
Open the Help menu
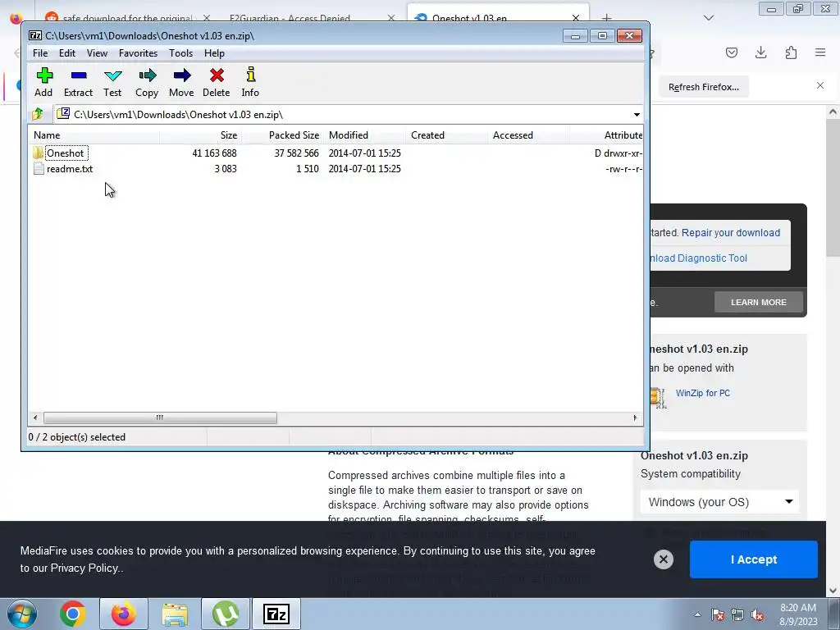[x=214, y=53]
